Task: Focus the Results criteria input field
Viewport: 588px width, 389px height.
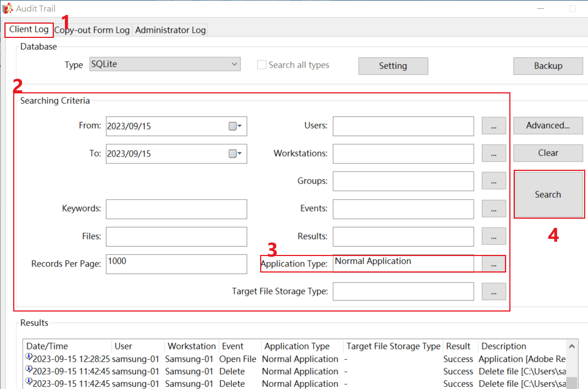Action: 403,236
